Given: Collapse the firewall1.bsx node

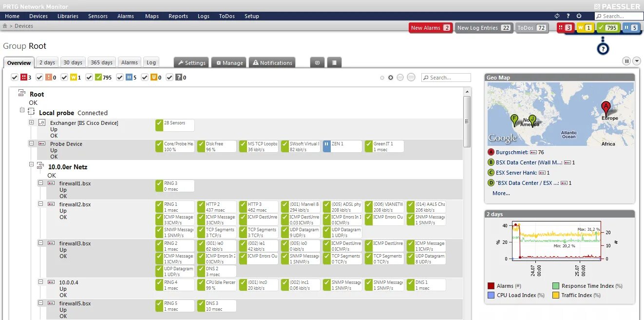Looking at the screenshot, I should pos(41,182).
